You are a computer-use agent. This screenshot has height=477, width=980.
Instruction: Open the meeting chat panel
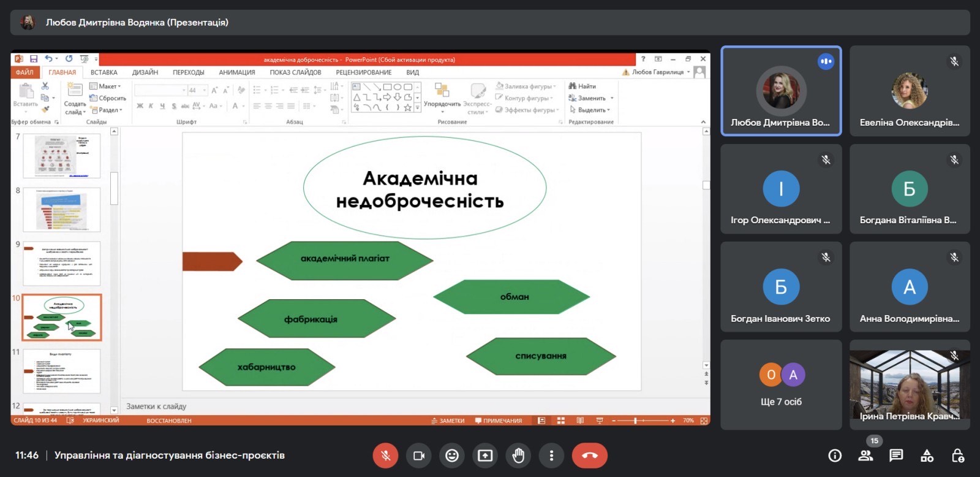(896, 456)
